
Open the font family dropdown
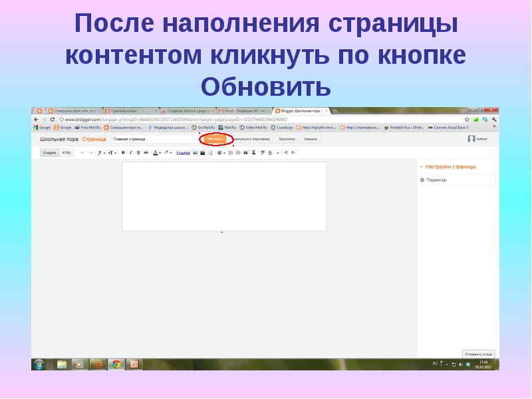point(101,153)
